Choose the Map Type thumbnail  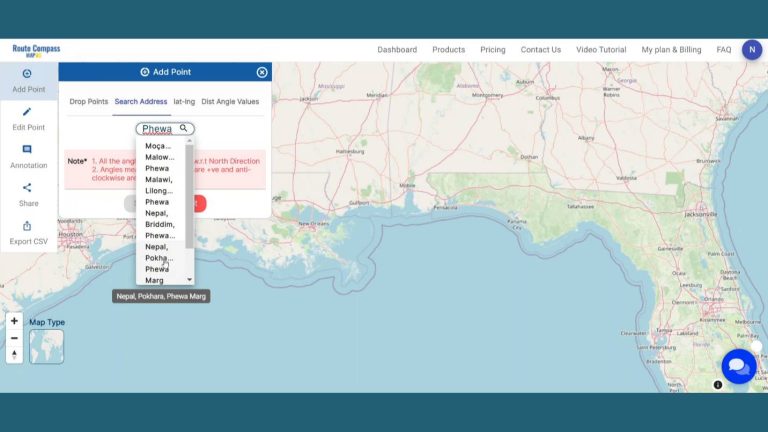(47, 347)
